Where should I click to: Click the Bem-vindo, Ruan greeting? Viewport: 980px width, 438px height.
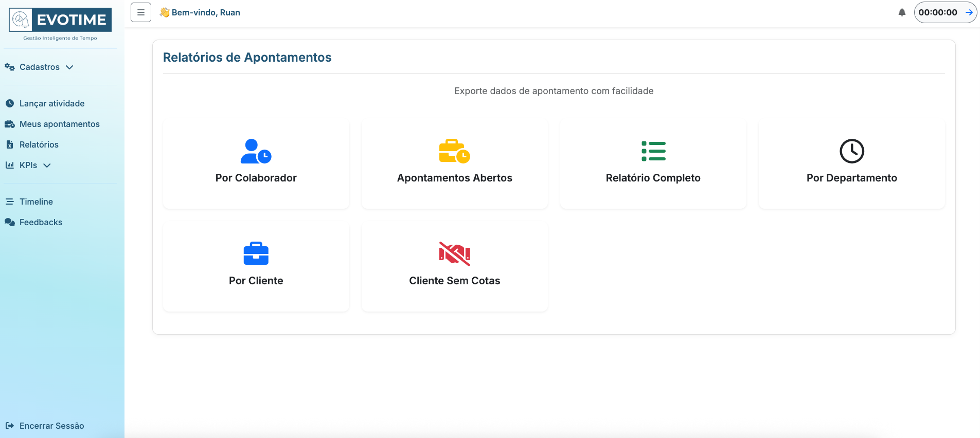[206, 12]
